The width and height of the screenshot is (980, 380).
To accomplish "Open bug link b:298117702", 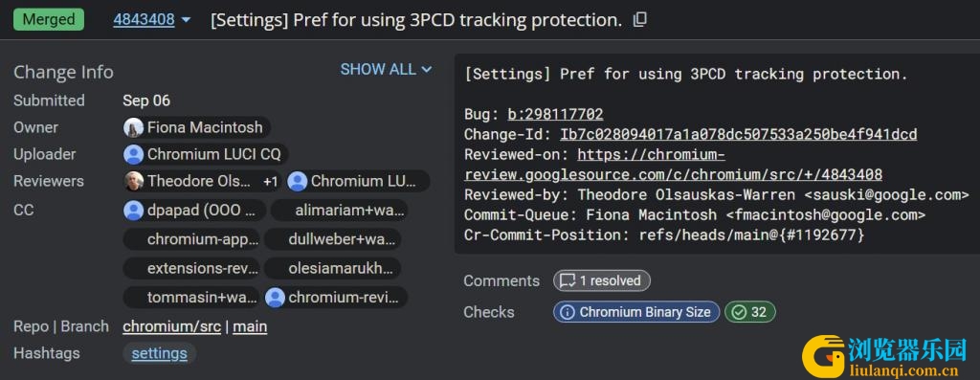I will click(x=555, y=114).
